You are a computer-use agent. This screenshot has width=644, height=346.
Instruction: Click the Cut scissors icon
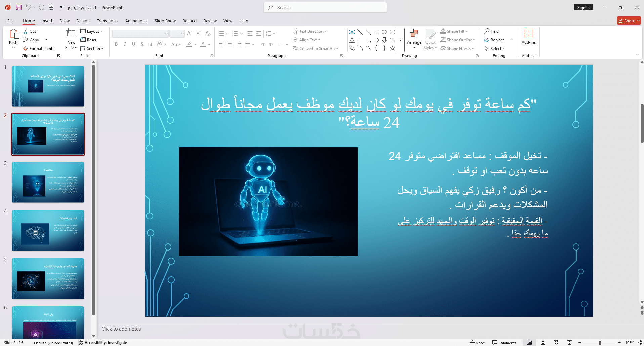26,31
